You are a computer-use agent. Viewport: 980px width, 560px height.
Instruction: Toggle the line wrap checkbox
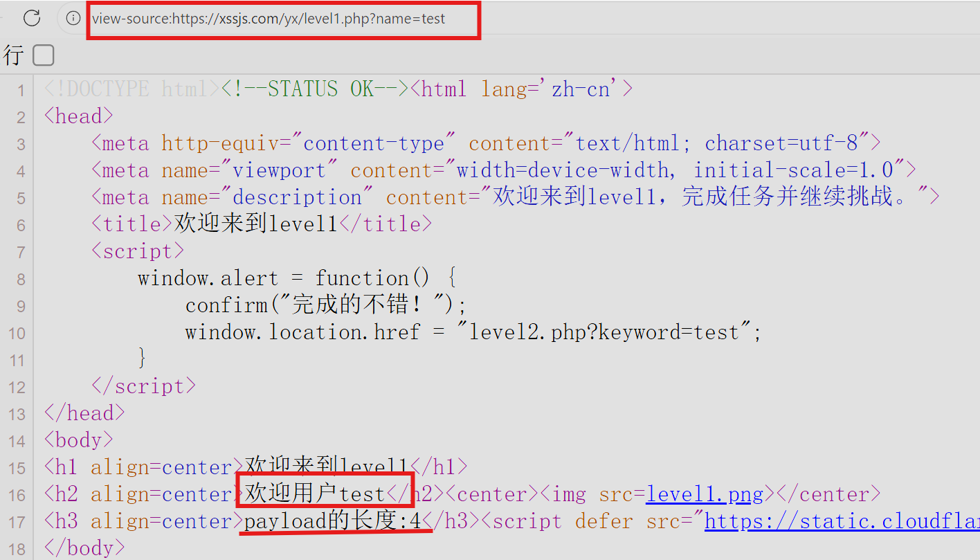pyautogui.click(x=44, y=55)
